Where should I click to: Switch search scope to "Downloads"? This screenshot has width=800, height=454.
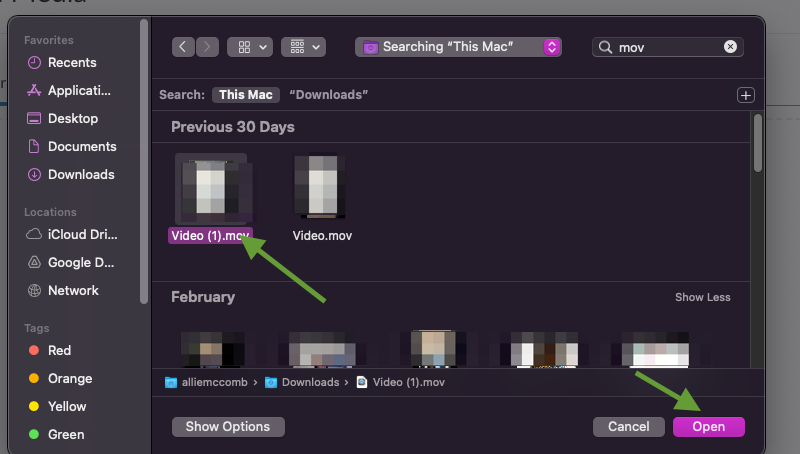pos(329,95)
